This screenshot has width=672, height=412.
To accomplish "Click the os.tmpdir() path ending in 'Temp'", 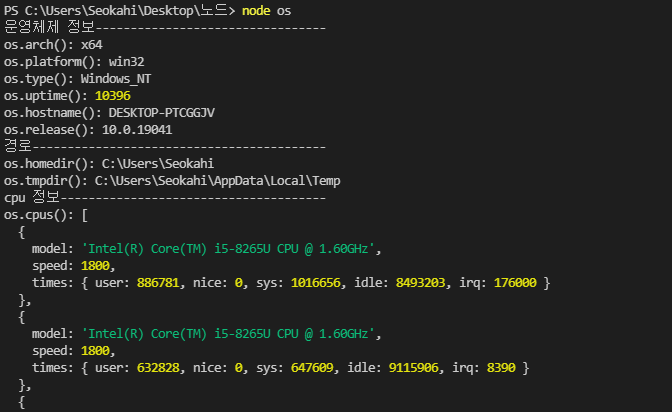I will point(218,180).
